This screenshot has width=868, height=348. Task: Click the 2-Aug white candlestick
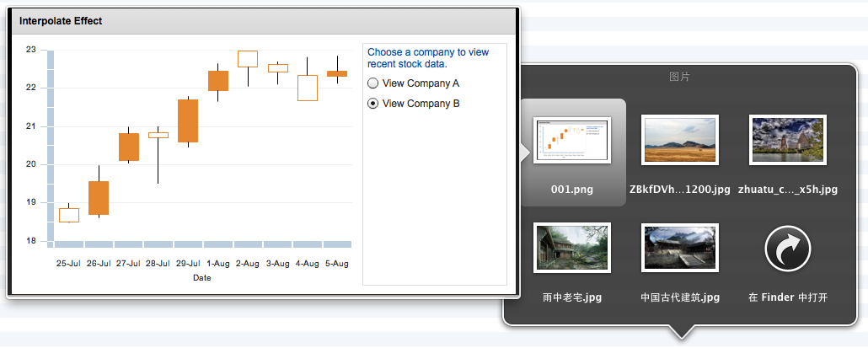click(x=248, y=59)
